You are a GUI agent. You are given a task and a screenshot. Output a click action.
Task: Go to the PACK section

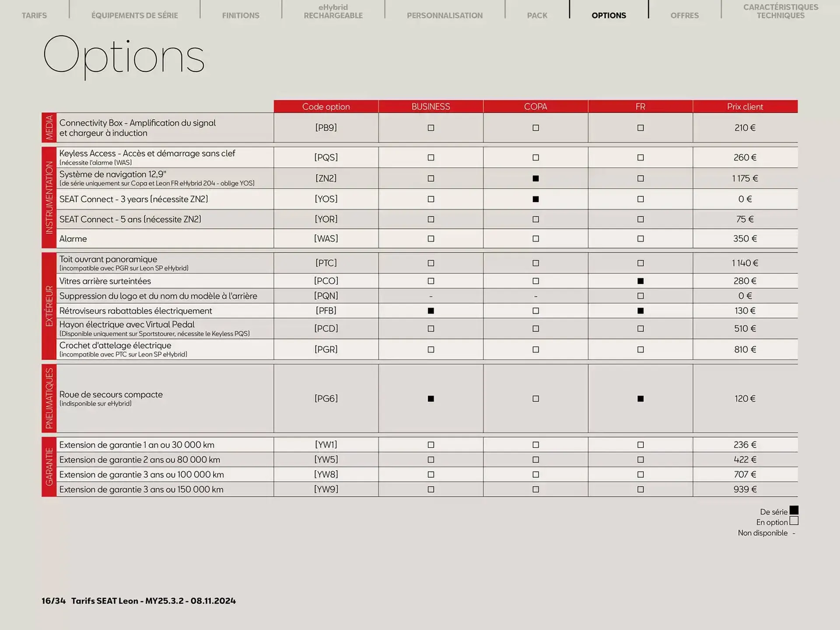click(536, 15)
